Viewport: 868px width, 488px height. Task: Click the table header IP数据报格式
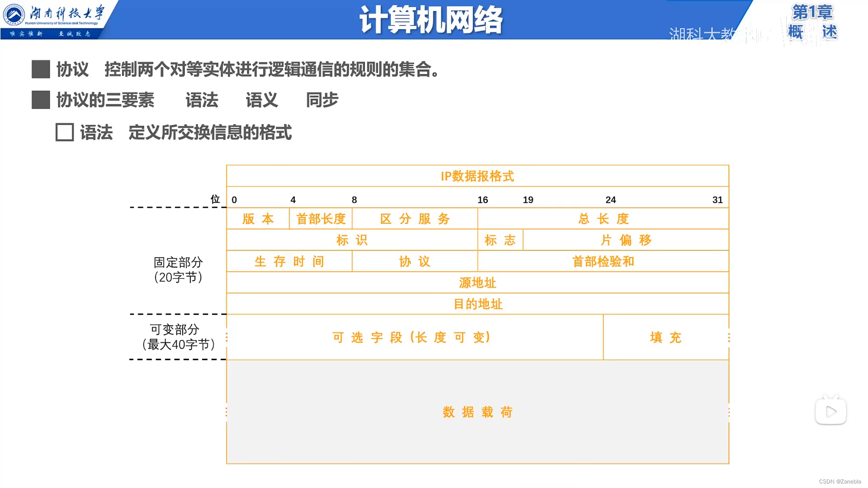(477, 176)
